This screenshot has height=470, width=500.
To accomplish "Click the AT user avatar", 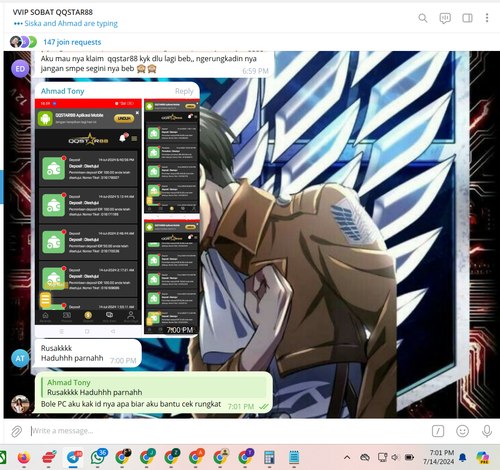I will click(20, 358).
